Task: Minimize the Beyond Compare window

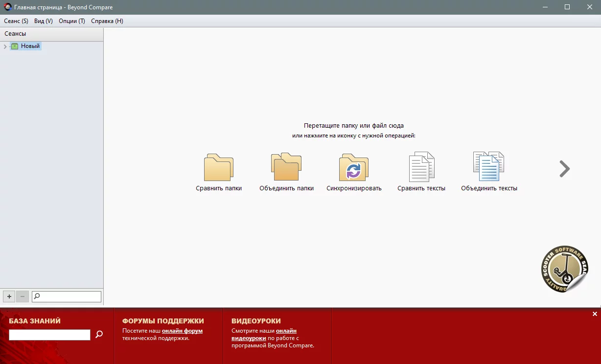Action: point(544,7)
